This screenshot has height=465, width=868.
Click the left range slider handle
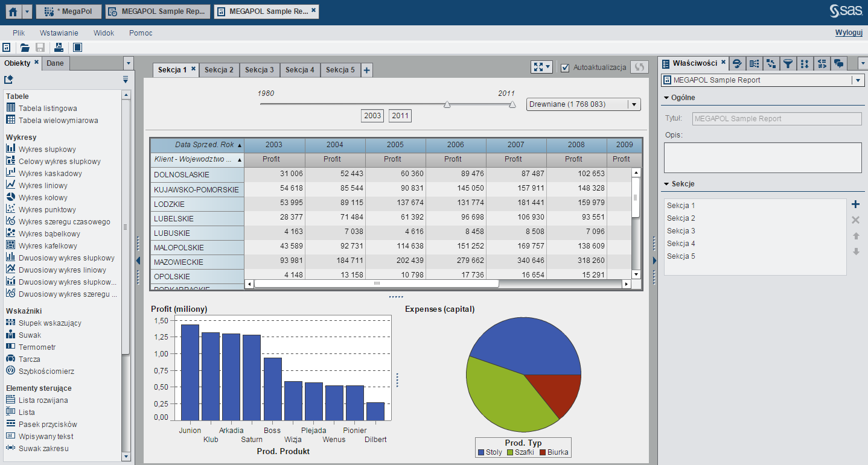coord(447,104)
